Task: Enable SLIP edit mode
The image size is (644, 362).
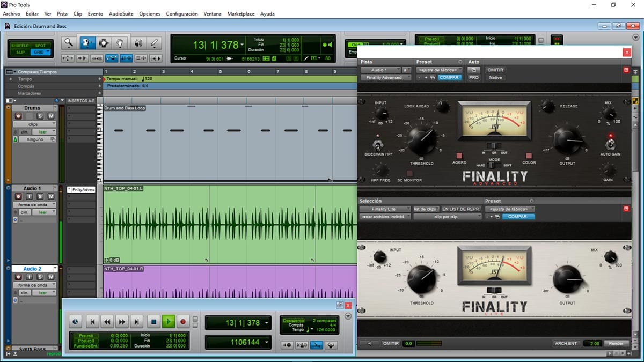Action: click(x=20, y=52)
